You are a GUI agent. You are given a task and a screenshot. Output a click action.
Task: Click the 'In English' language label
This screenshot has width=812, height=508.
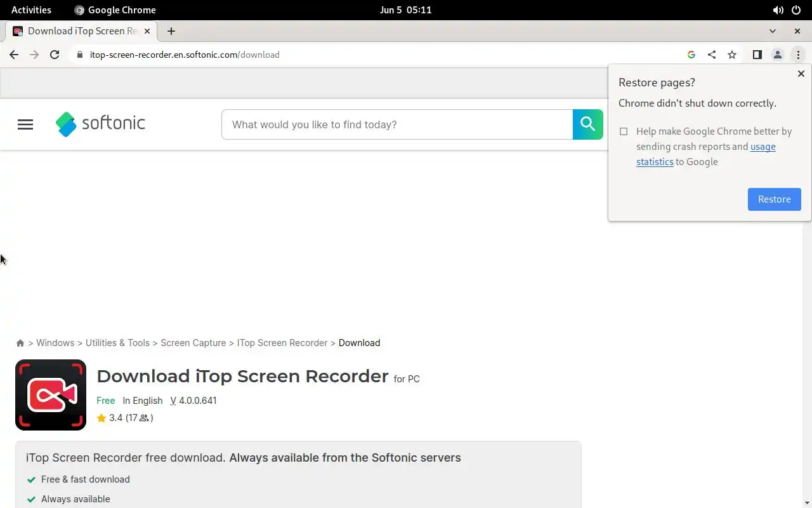point(143,401)
